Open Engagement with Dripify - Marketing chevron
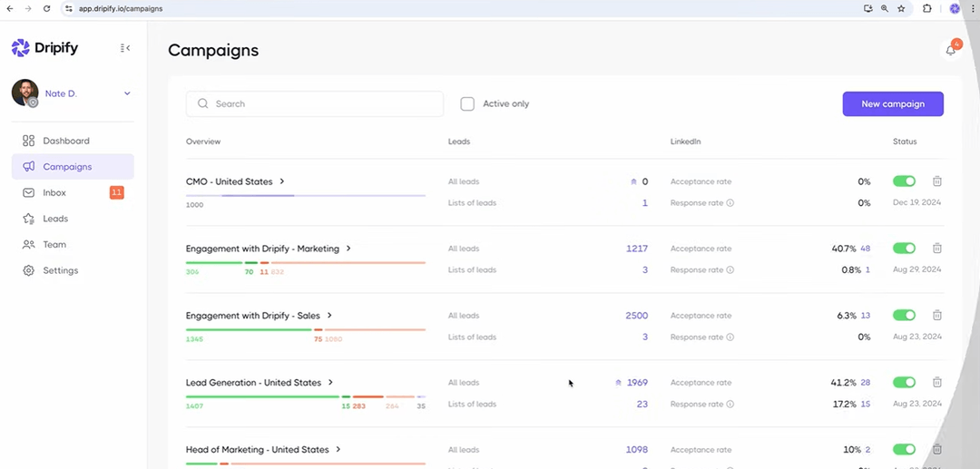Viewport: 980px width, 469px height. coord(348,248)
